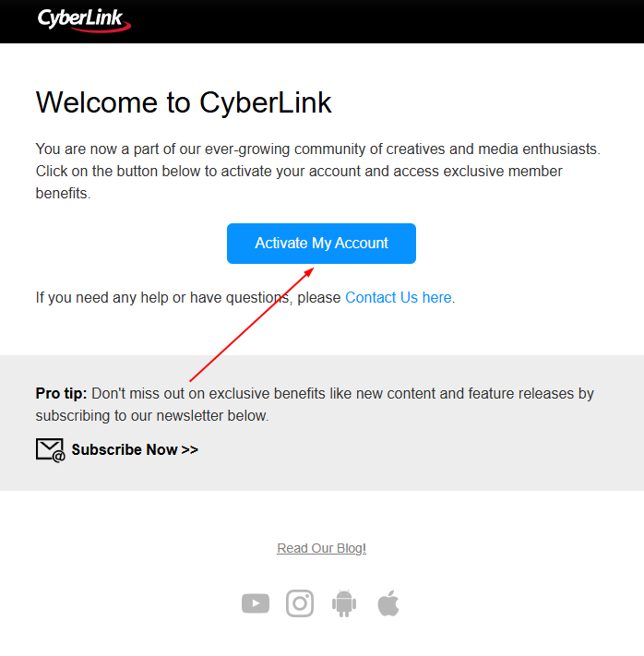This screenshot has width=644, height=656.
Task: Click the Welcome to CyberLink heading
Action: tap(184, 102)
